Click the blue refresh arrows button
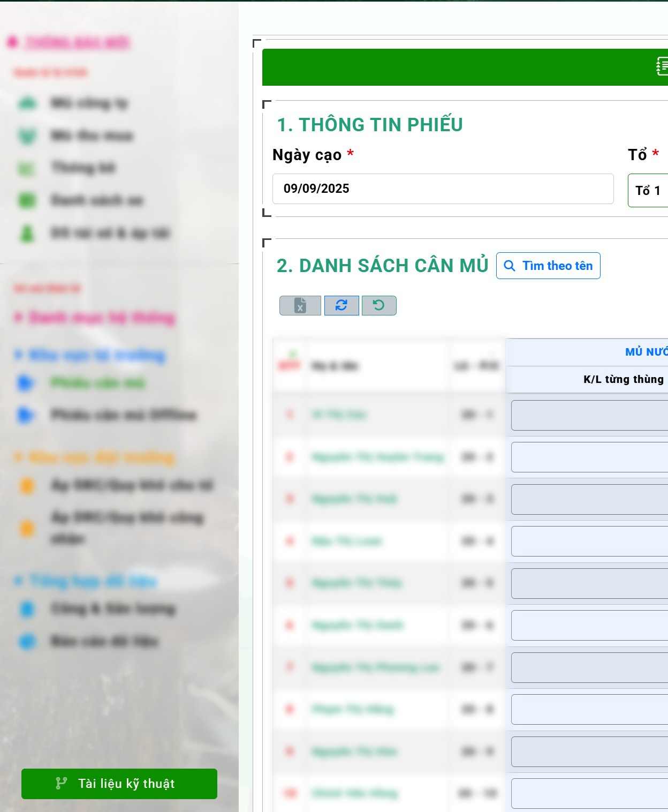The image size is (668, 812). click(341, 305)
